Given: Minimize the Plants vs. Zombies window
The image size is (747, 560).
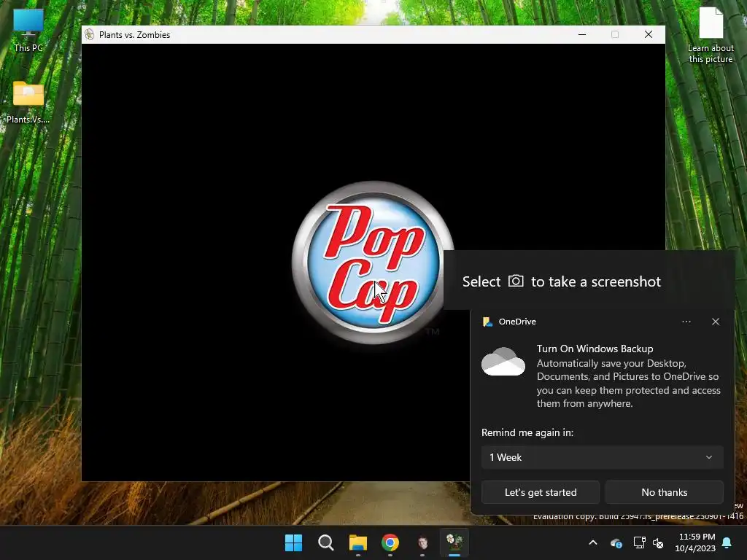Looking at the screenshot, I should (x=581, y=34).
